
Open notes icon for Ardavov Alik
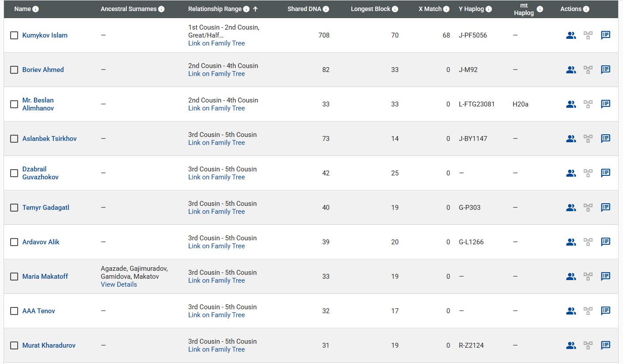click(x=606, y=242)
